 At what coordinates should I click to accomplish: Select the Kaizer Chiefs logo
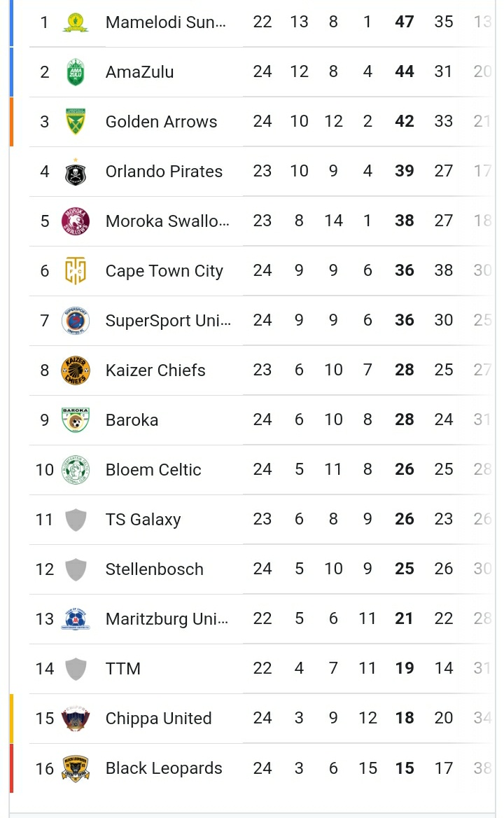coord(76,370)
